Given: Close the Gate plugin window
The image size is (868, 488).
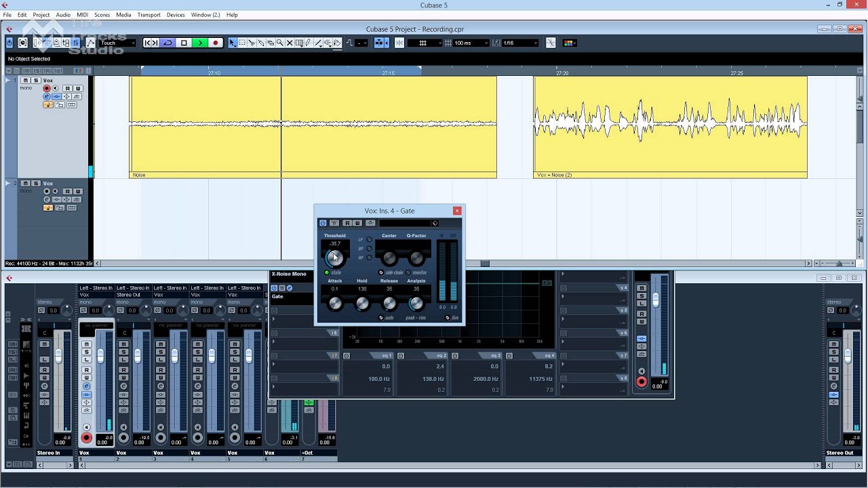Looking at the screenshot, I should pos(457,211).
